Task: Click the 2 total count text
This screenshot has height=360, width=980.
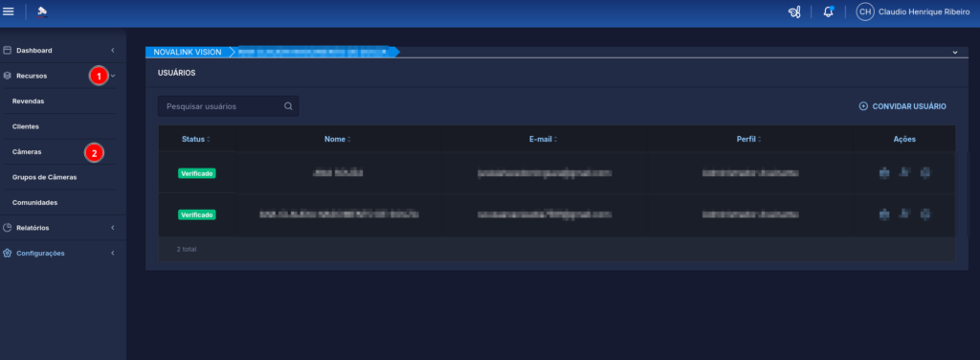Action: 187,249
